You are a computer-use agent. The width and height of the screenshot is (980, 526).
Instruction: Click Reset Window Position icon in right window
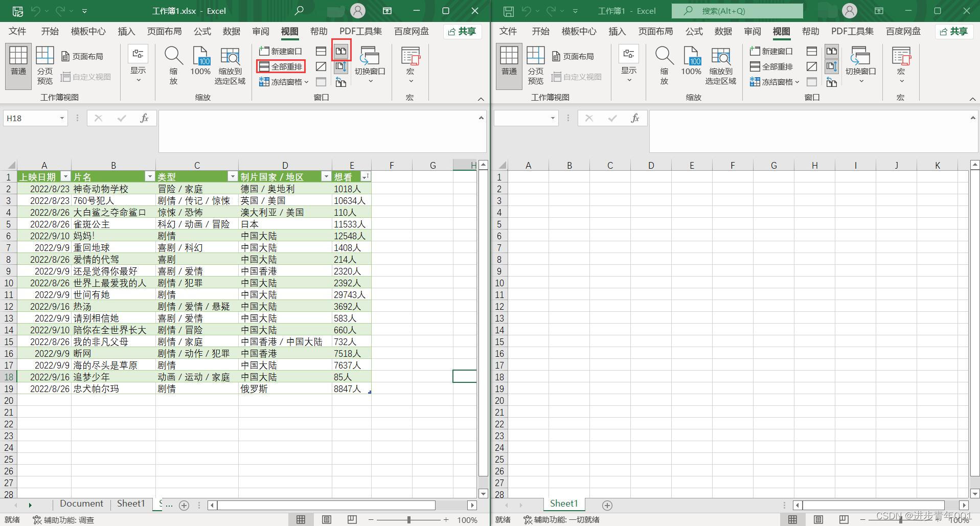[x=832, y=82]
